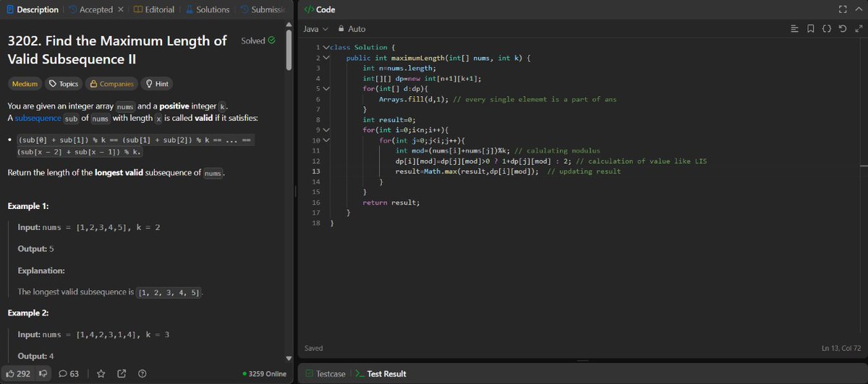
Task: Open the Solutions tab
Action: [208, 9]
